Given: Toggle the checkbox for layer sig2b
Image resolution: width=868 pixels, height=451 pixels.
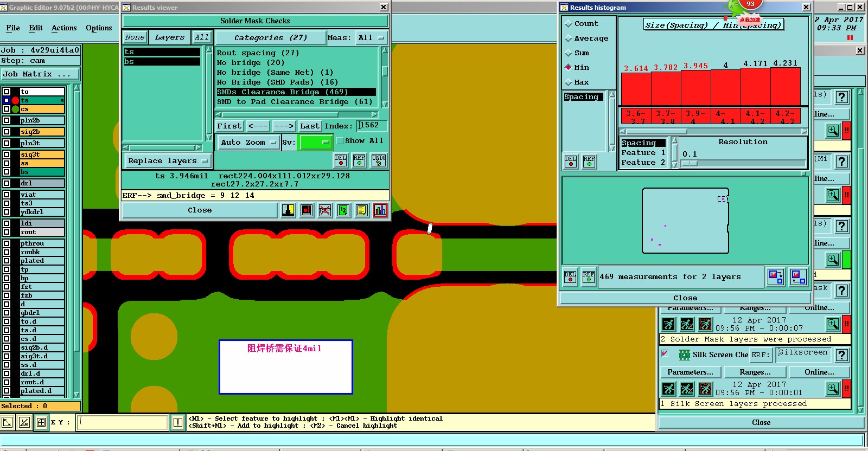Looking at the screenshot, I should (x=7, y=132).
